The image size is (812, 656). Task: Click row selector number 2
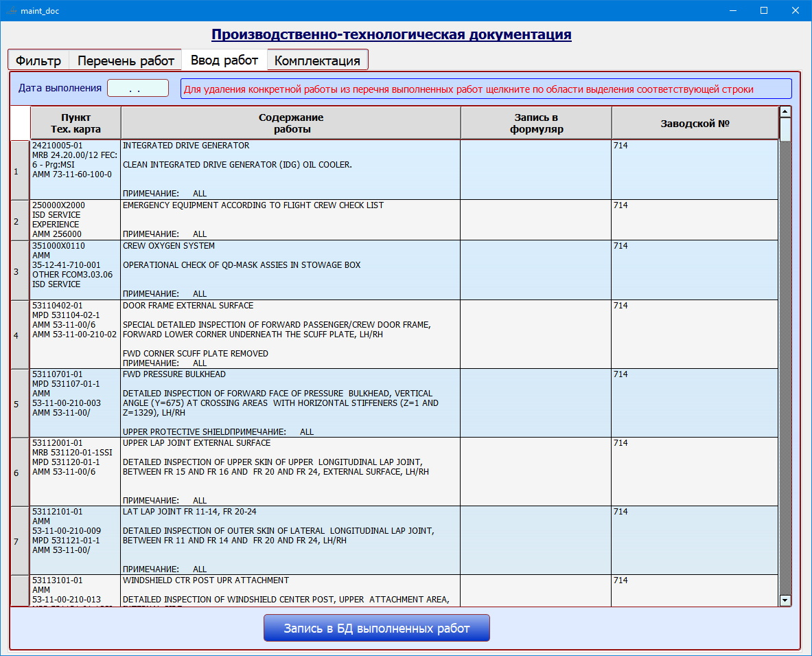tap(20, 220)
